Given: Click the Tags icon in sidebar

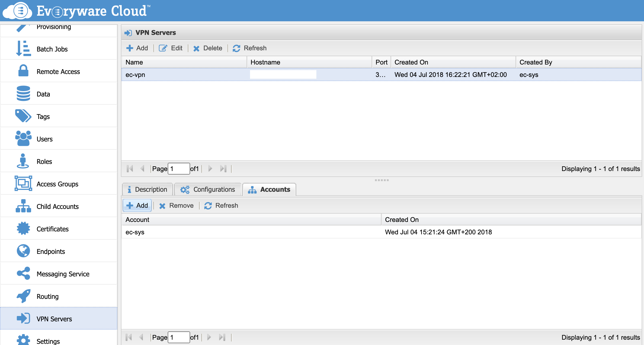Looking at the screenshot, I should click(23, 116).
